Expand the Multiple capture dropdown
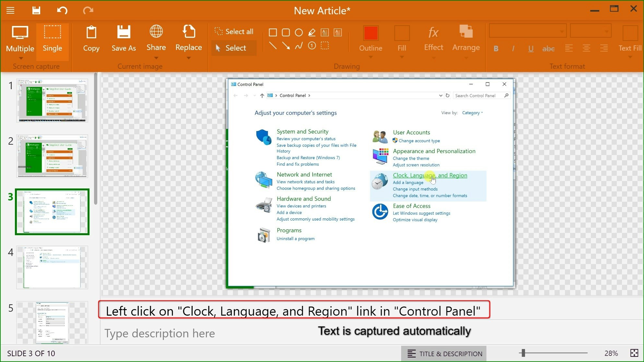Image resolution: width=644 pixels, height=362 pixels. point(21,58)
